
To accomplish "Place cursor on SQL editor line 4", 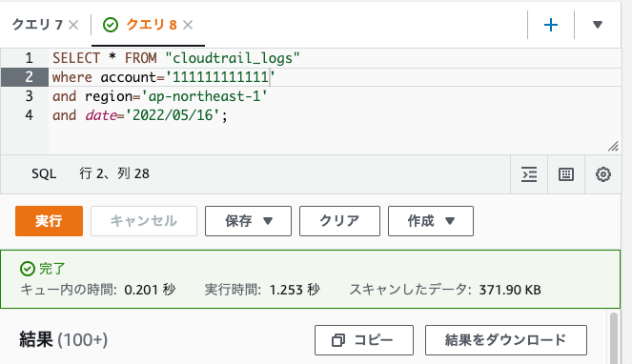I will point(335,115).
